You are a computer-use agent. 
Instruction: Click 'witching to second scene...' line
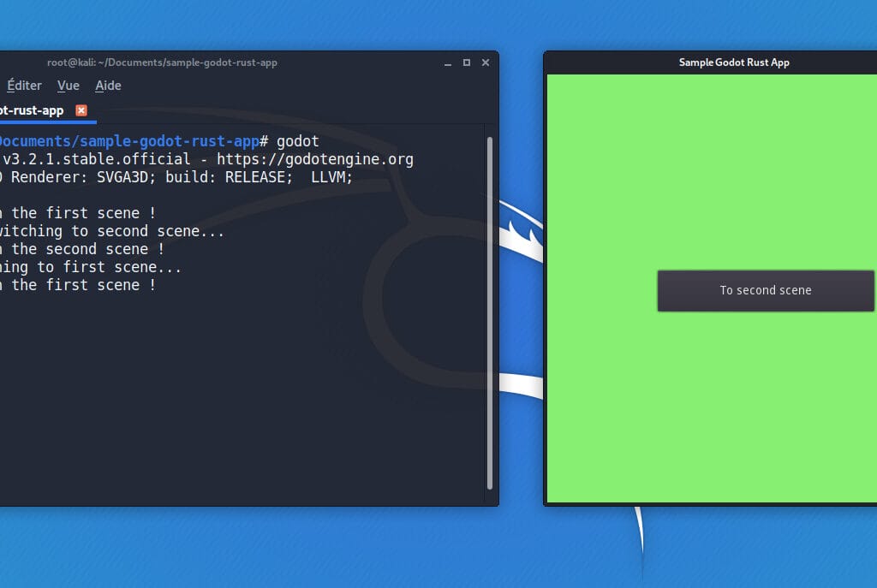coord(112,231)
